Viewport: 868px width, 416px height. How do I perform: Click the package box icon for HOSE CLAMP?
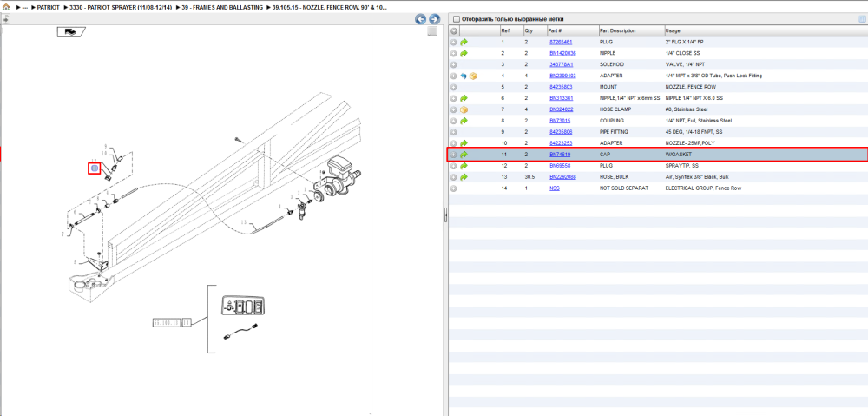(x=464, y=109)
